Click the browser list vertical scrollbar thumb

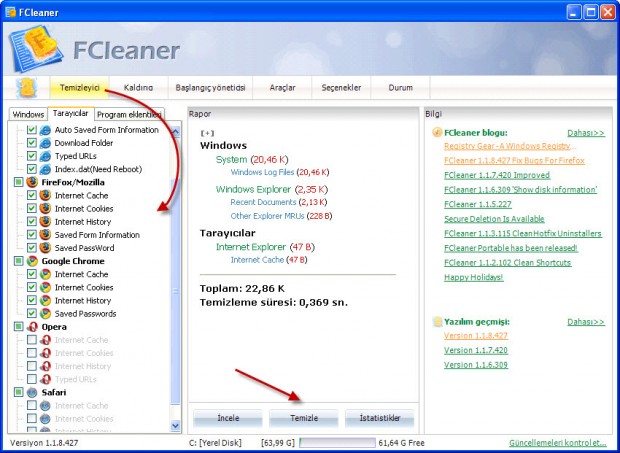coord(176,291)
